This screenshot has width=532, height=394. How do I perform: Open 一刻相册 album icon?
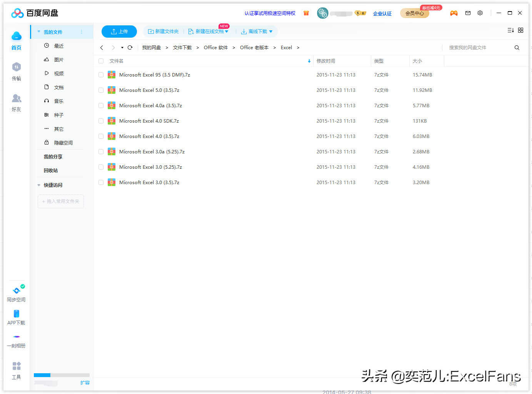(17, 337)
